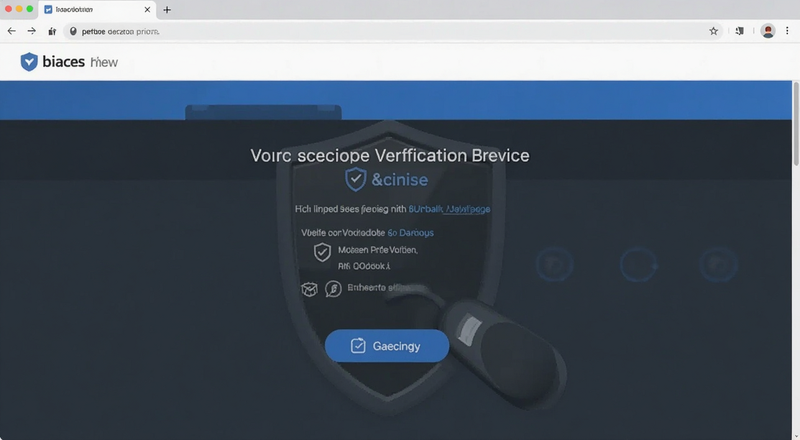Screen dimensions: 800x440
Task: Click the last faded circular icon at right
Action: click(x=718, y=264)
